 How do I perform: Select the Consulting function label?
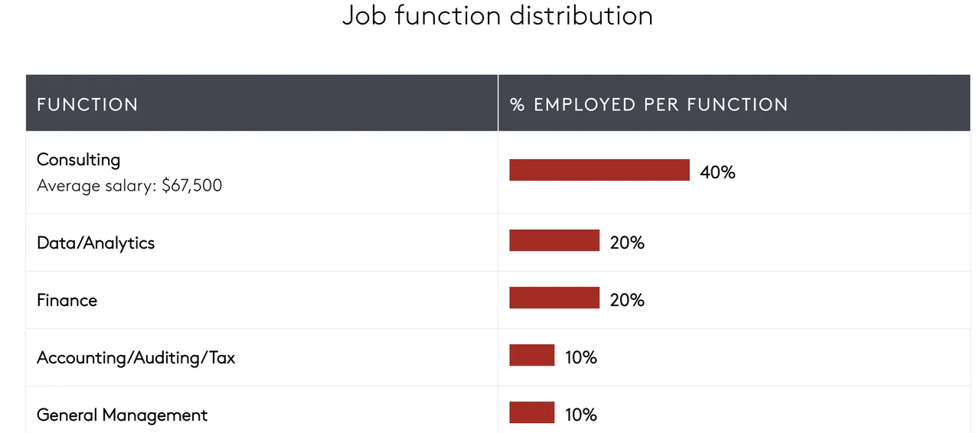[79, 159]
